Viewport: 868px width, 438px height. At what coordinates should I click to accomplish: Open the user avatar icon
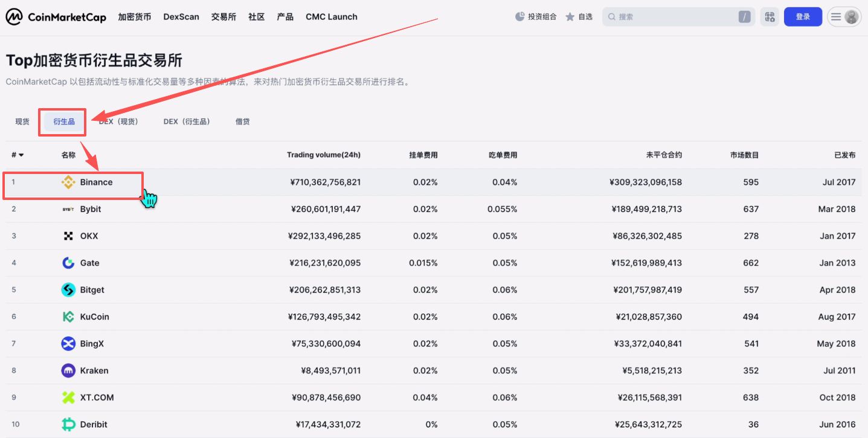tap(851, 16)
